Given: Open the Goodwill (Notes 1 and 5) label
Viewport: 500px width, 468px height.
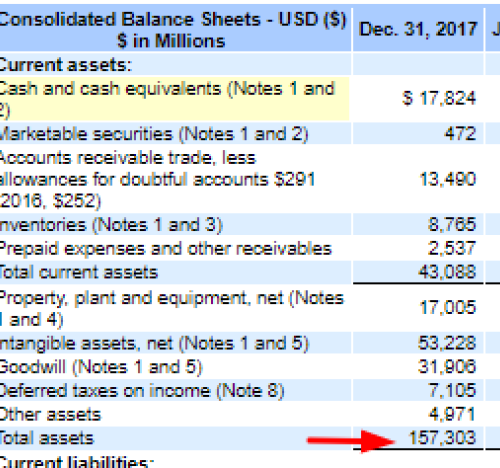Looking at the screenshot, I should [x=101, y=367].
